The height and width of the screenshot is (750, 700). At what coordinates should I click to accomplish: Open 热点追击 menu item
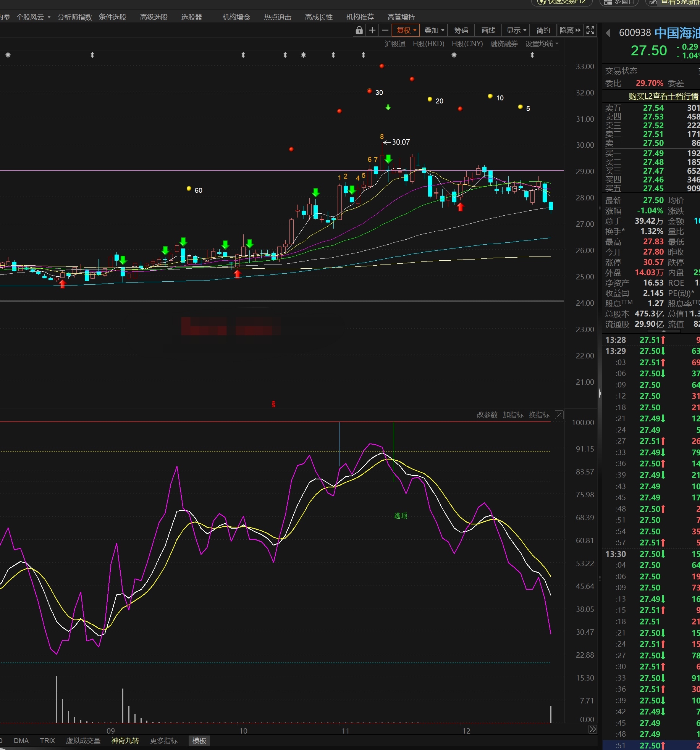277,17
